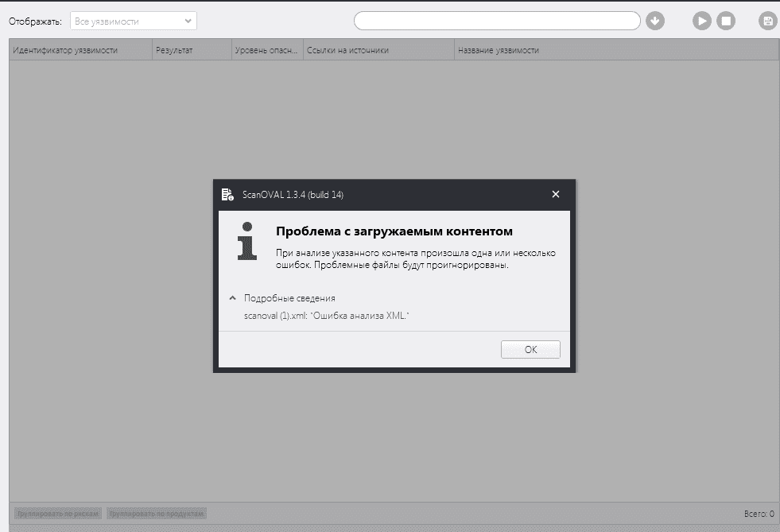The width and height of the screenshot is (780, 532).
Task: Start the scan with the play button
Action: point(701,21)
